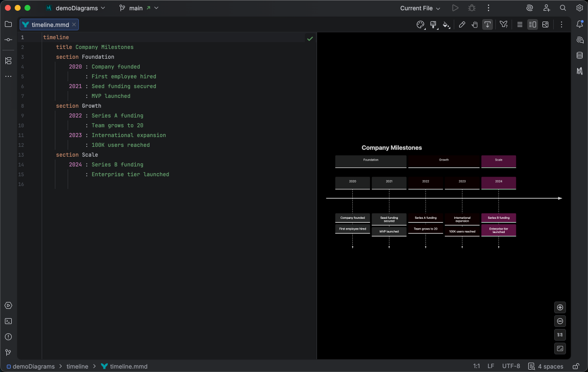
Task: Show more tool windows ellipsis
Action: click(8, 76)
